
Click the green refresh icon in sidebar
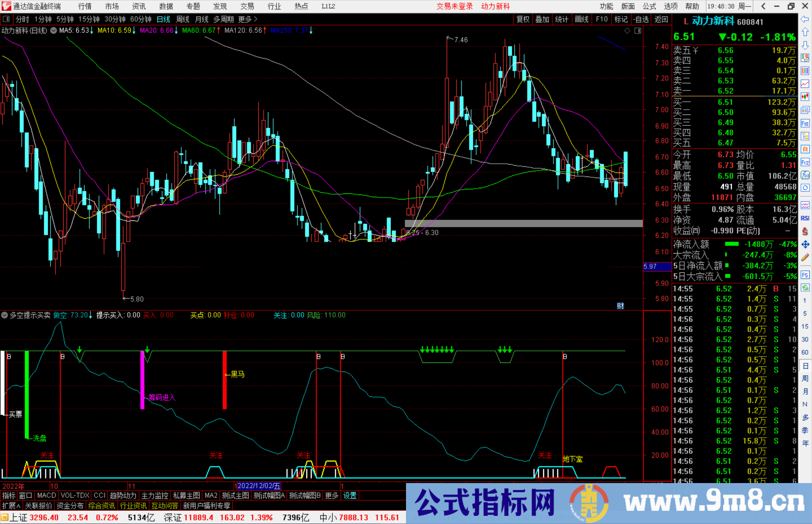coord(805,288)
